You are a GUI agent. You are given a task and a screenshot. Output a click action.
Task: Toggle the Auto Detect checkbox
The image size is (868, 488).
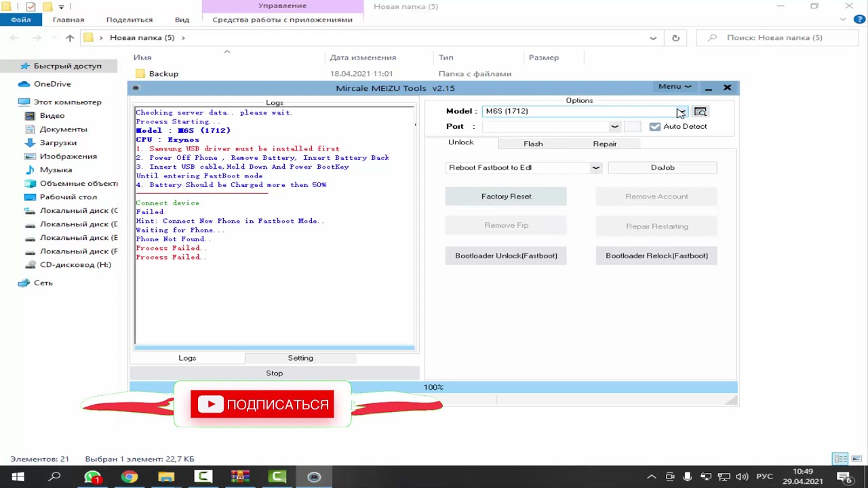click(x=654, y=127)
